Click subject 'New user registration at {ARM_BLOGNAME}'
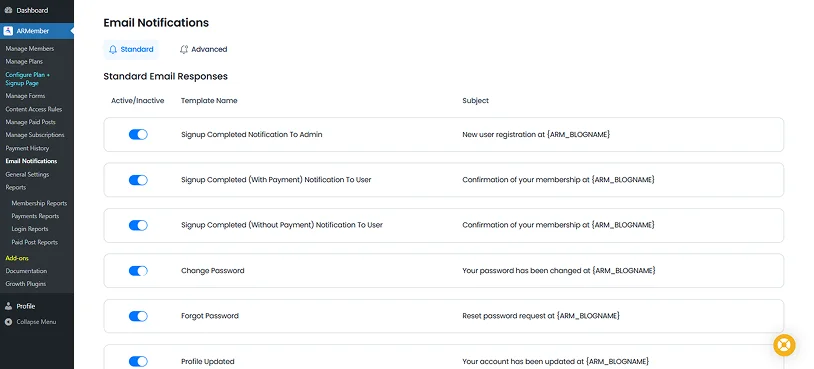 (536, 134)
